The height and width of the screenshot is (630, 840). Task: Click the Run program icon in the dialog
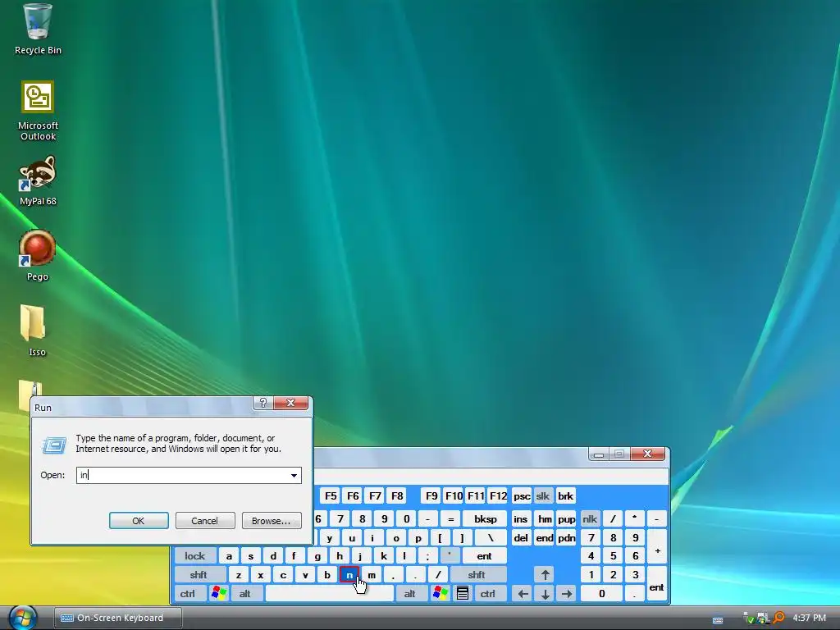54,445
